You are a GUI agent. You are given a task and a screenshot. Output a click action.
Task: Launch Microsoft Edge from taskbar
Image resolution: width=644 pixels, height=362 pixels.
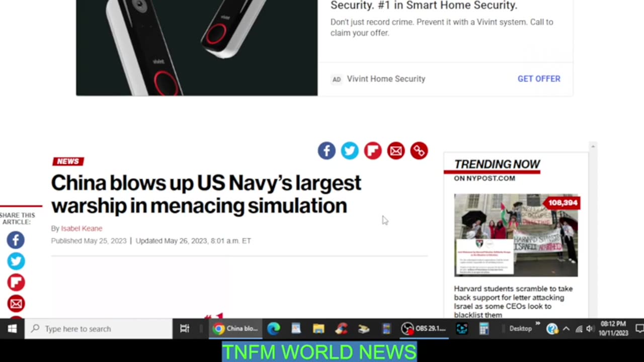[273, 329]
